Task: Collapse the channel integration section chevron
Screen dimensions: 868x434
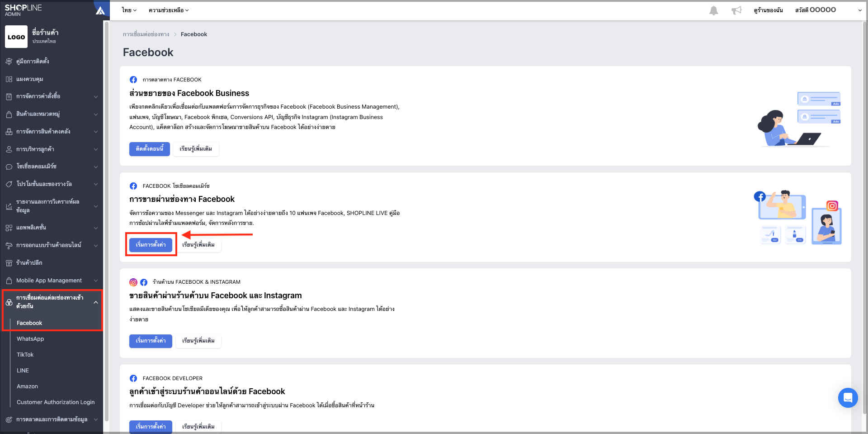Action: click(96, 302)
